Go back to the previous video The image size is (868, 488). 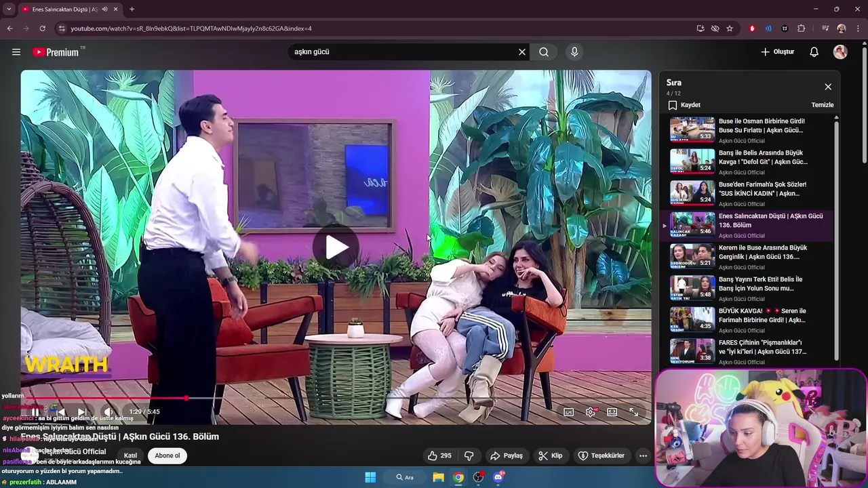(60, 412)
